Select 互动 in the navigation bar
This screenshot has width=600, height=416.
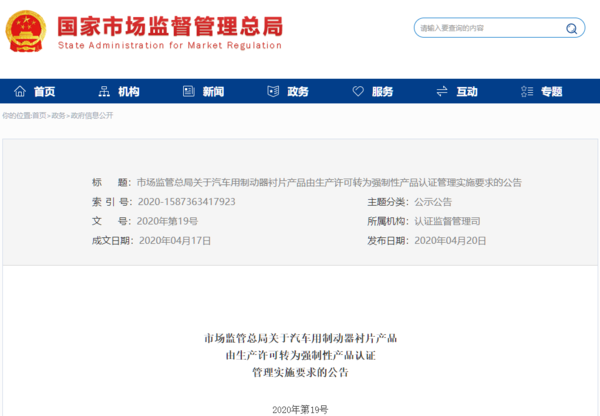point(467,91)
